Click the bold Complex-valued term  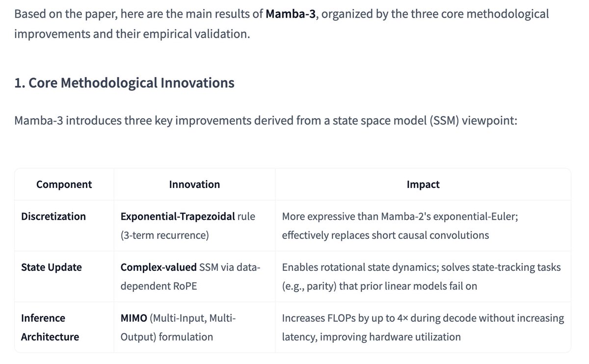tap(159, 267)
